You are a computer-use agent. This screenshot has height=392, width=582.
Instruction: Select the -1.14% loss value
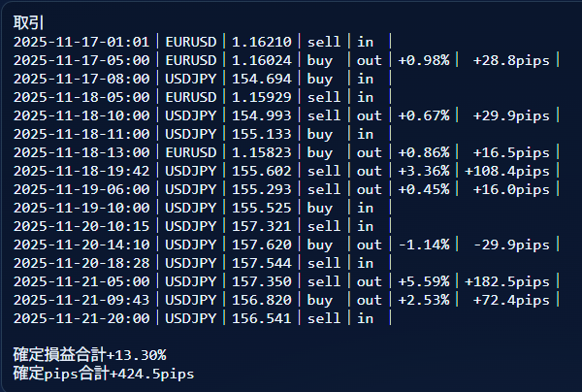pyautogui.click(x=424, y=245)
